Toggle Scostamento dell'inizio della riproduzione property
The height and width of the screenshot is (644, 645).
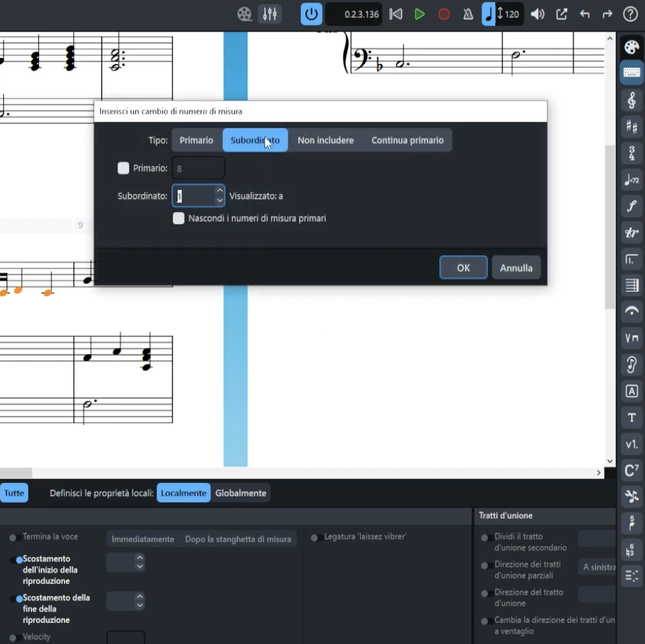(x=19, y=560)
